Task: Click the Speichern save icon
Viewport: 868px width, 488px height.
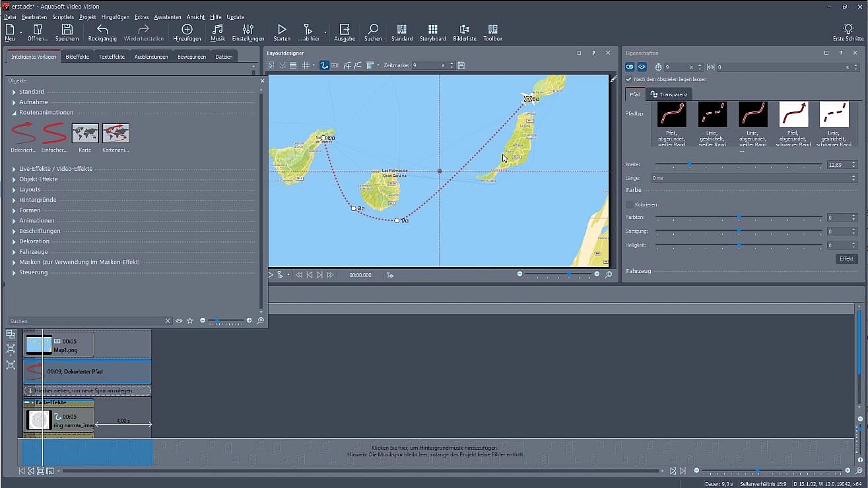Action: [67, 30]
